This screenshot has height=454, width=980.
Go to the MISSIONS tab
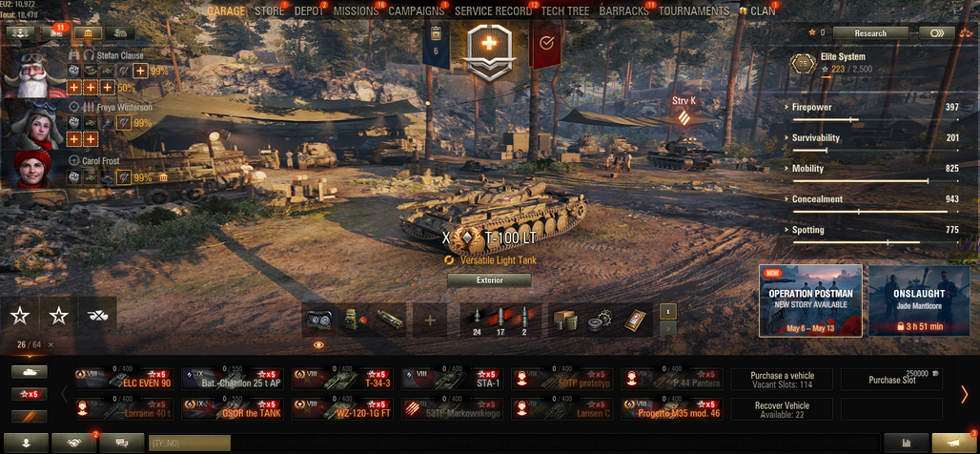pyautogui.click(x=356, y=11)
